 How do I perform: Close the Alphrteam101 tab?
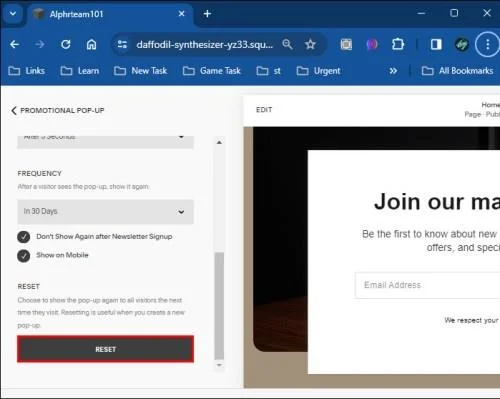(x=182, y=14)
